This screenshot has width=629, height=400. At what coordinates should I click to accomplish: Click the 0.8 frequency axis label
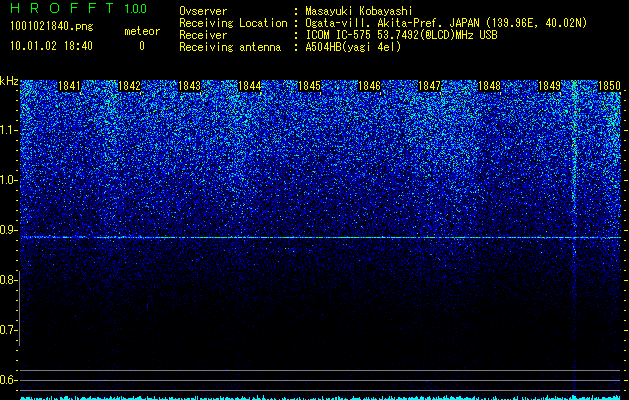point(9,280)
